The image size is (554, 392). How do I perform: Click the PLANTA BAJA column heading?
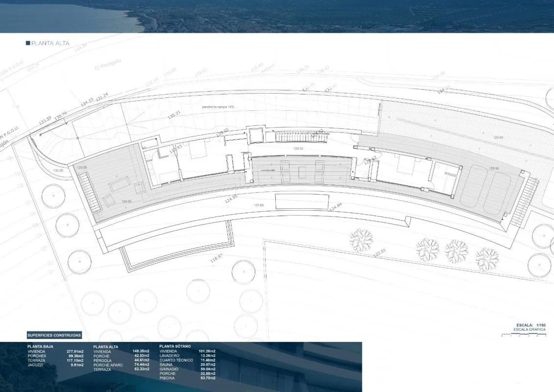pyautogui.click(x=40, y=346)
